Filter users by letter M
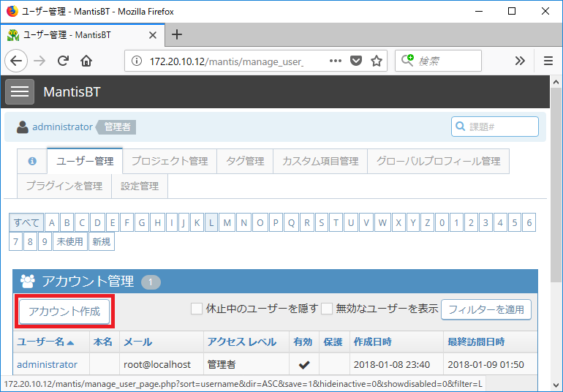 pos(227,222)
